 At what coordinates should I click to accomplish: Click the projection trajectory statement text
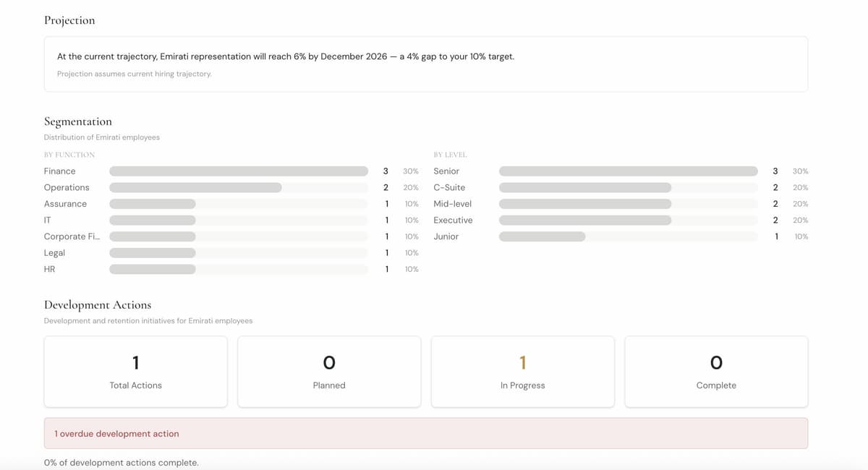(x=286, y=56)
